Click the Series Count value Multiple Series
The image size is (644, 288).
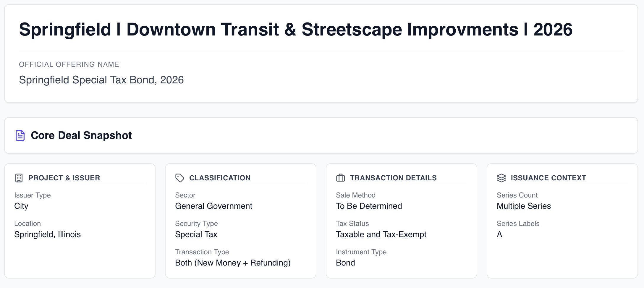(524, 206)
